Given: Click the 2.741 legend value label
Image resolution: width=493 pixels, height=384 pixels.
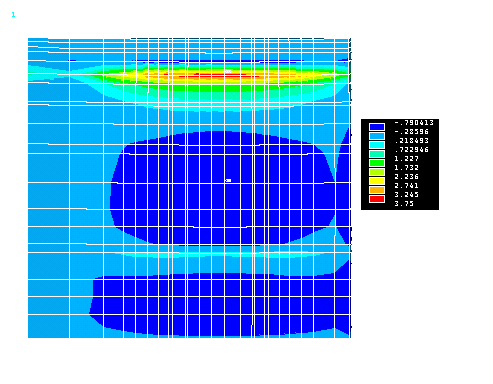Looking at the screenshot, I should (x=406, y=186).
